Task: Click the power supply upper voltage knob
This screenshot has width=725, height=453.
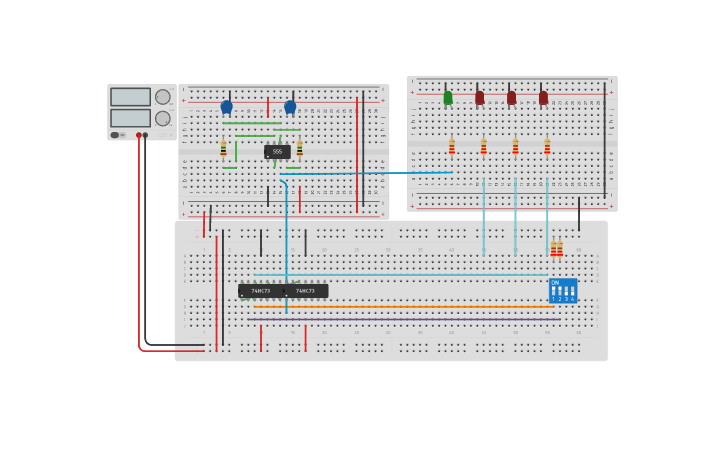Action: pyautogui.click(x=163, y=97)
